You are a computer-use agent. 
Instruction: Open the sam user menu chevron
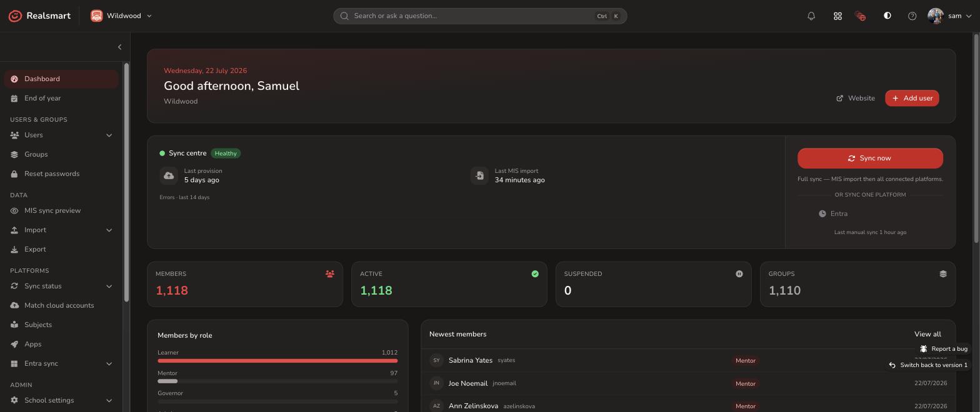point(969,16)
